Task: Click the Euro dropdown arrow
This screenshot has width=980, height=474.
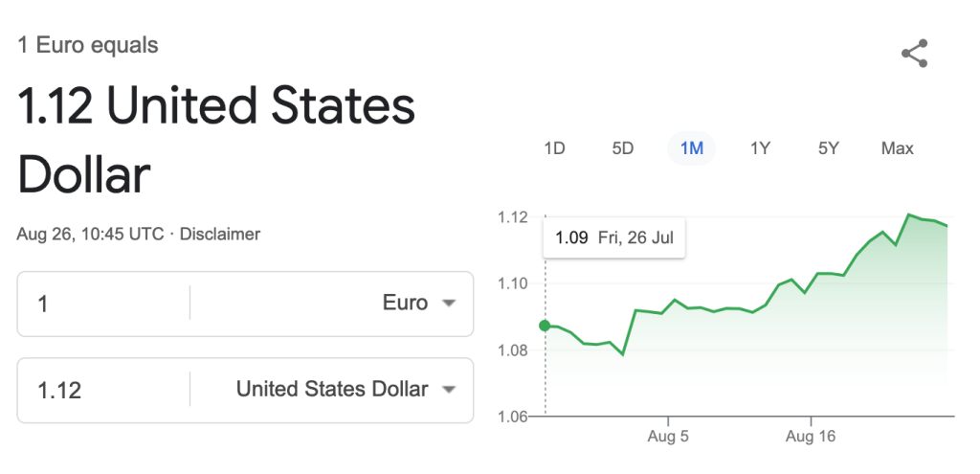Action: (x=448, y=304)
